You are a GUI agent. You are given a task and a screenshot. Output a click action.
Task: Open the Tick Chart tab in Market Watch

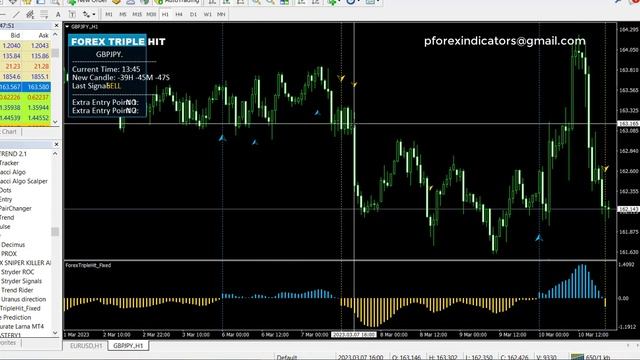(9, 132)
